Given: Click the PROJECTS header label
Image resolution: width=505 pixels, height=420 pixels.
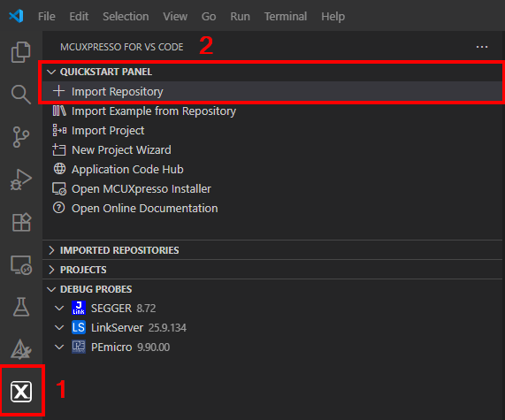Looking at the screenshot, I should click(x=83, y=270).
